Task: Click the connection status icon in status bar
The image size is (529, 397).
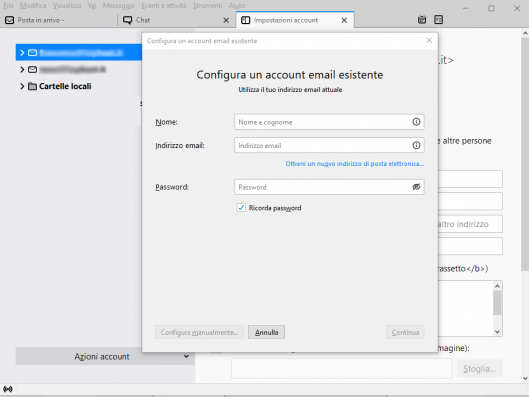Action: pos(8,389)
